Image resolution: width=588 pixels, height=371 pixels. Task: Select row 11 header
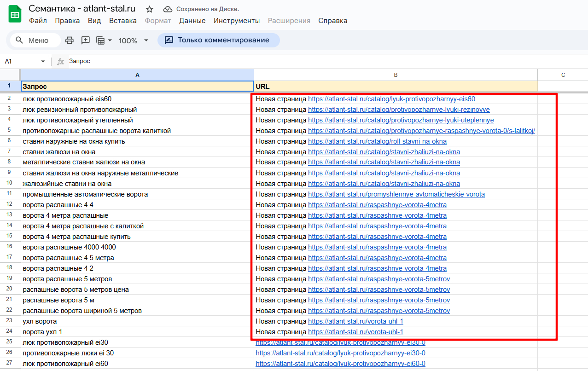9,194
